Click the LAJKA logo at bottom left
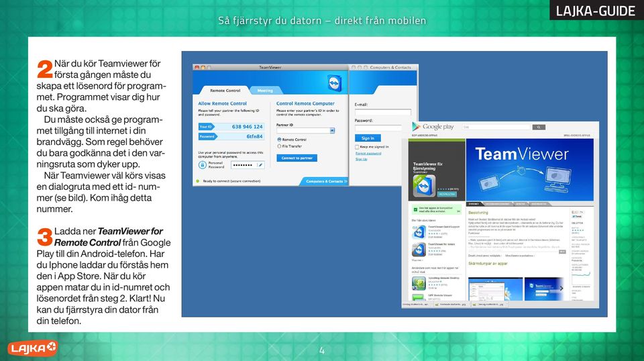 point(32,348)
